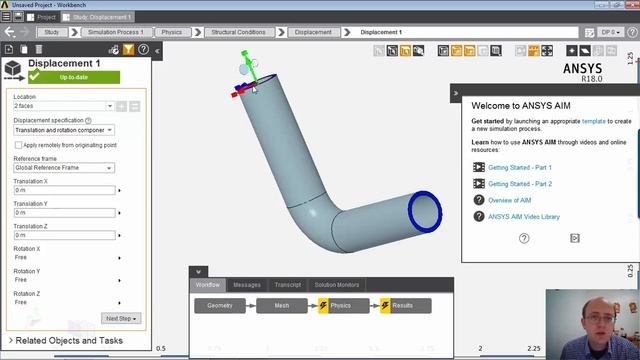640x360 pixels.
Task: Click the trash delete icon
Action: click(x=39, y=49)
